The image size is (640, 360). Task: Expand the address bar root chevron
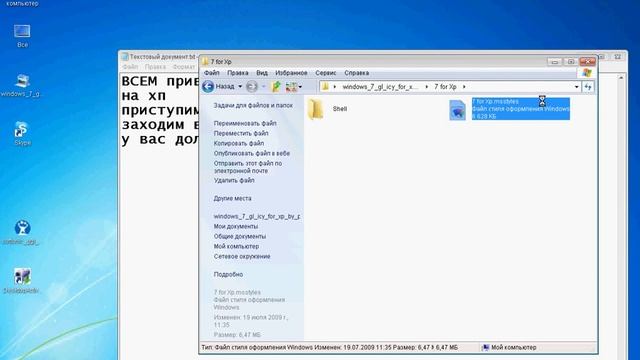pos(335,87)
